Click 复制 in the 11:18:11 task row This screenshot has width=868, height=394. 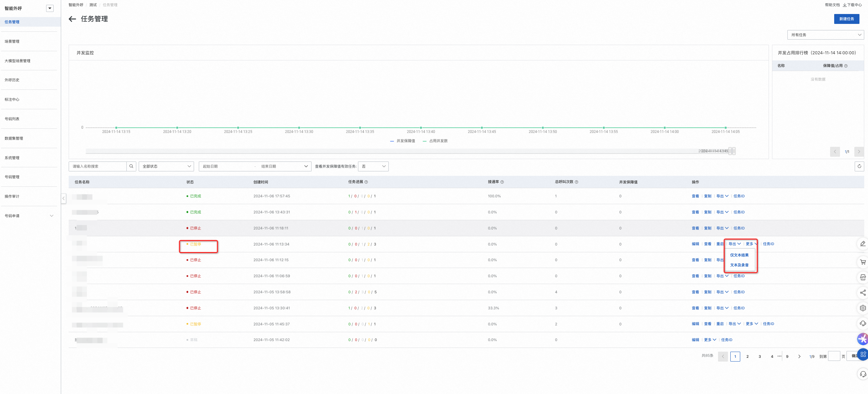(707, 228)
